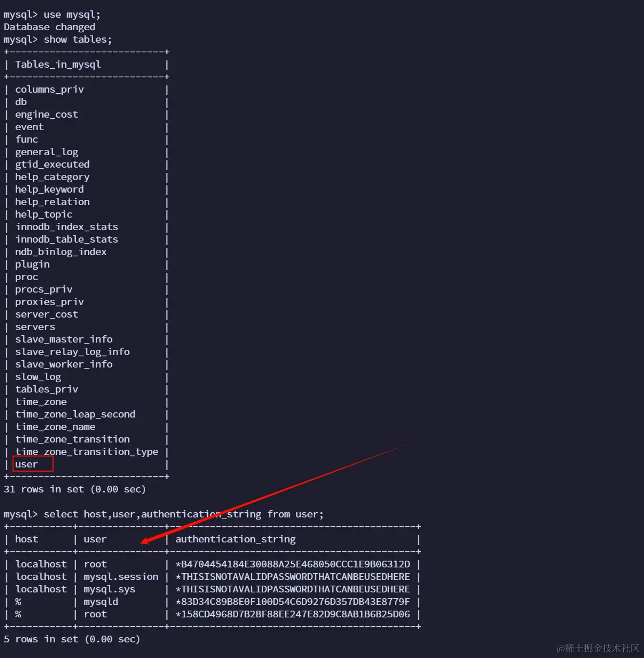Click the hash starting with *158CD496
644x658 pixels.
click(293, 614)
